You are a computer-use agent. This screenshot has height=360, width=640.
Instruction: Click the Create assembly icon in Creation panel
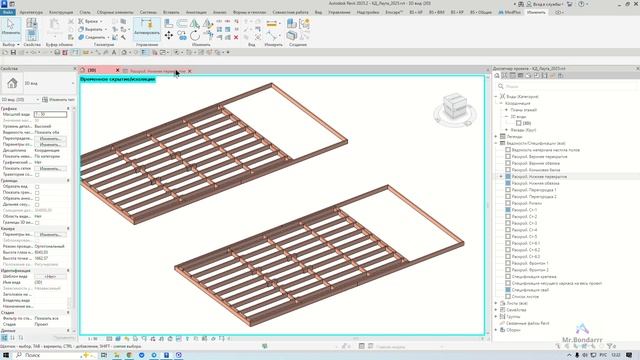(x=291, y=23)
